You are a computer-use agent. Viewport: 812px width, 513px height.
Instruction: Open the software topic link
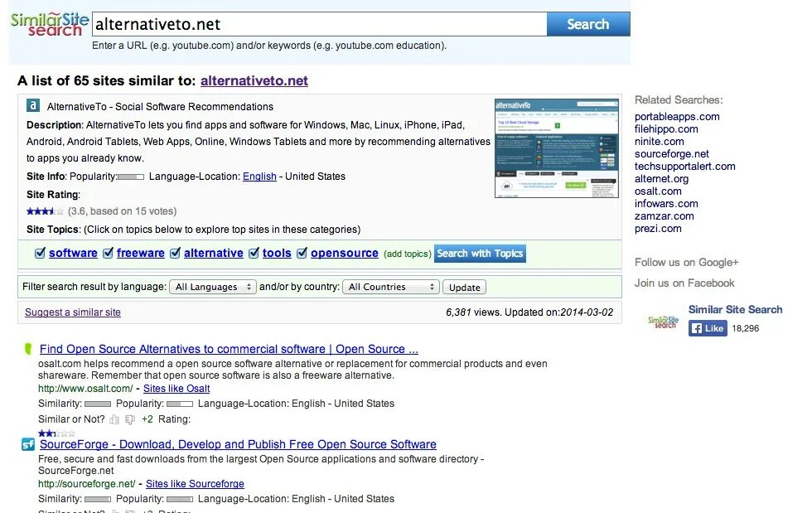(x=73, y=253)
